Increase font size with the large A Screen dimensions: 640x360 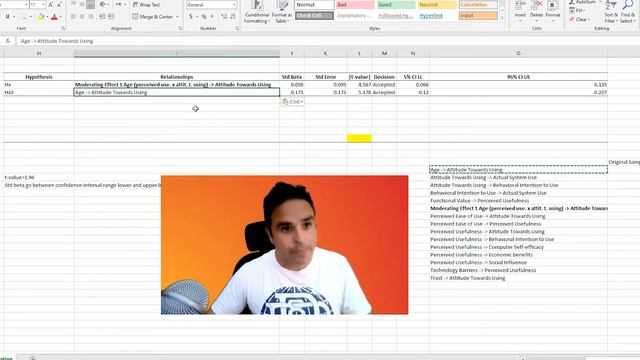(x=51, y=4)
